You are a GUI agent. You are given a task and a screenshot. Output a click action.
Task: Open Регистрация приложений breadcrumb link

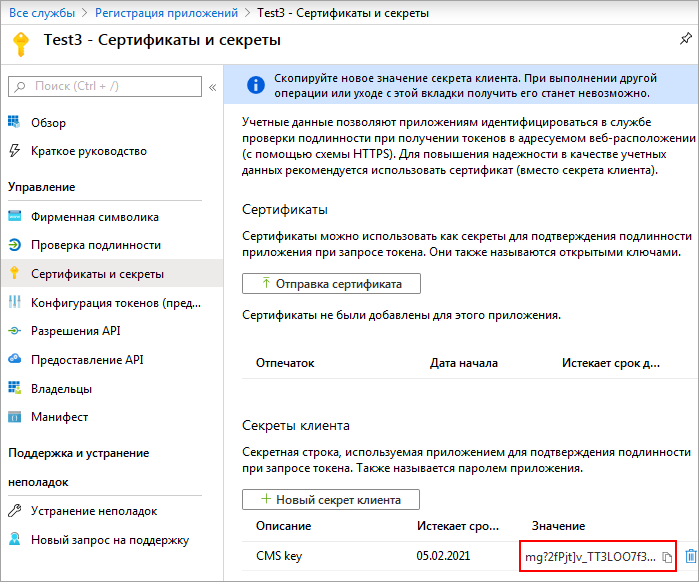coord(166,13)
